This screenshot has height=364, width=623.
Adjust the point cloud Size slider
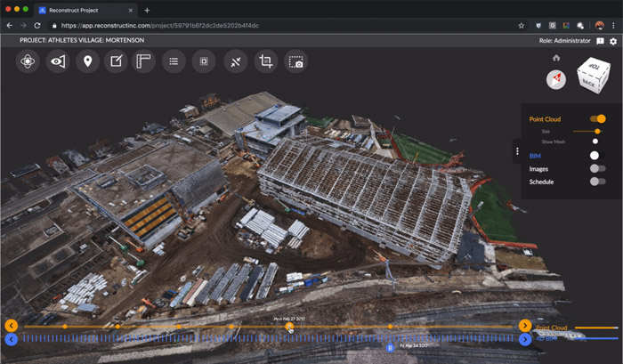[x=597, y=131]
